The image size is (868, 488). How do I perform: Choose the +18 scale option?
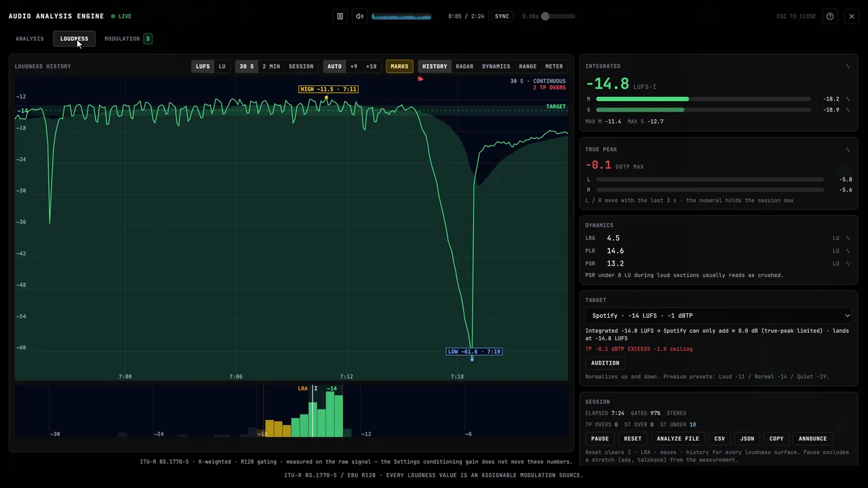coord(371,66)
